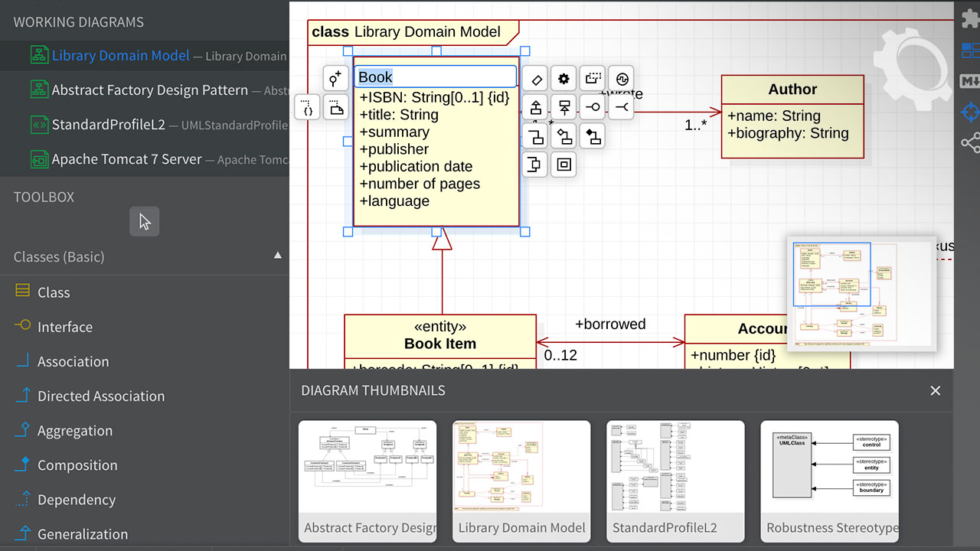
Task: Close the Diagram Thumbnails panel
Action: pyautogui.click(x=935, y=391)
